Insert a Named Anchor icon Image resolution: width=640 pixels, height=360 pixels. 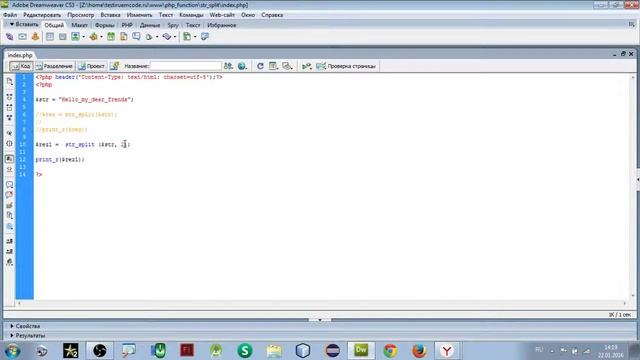(x=36, y=37)
